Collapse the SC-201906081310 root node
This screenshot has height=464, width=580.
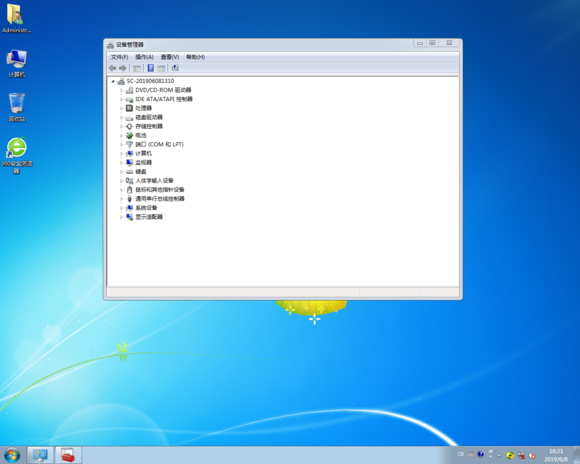(113, 81)
